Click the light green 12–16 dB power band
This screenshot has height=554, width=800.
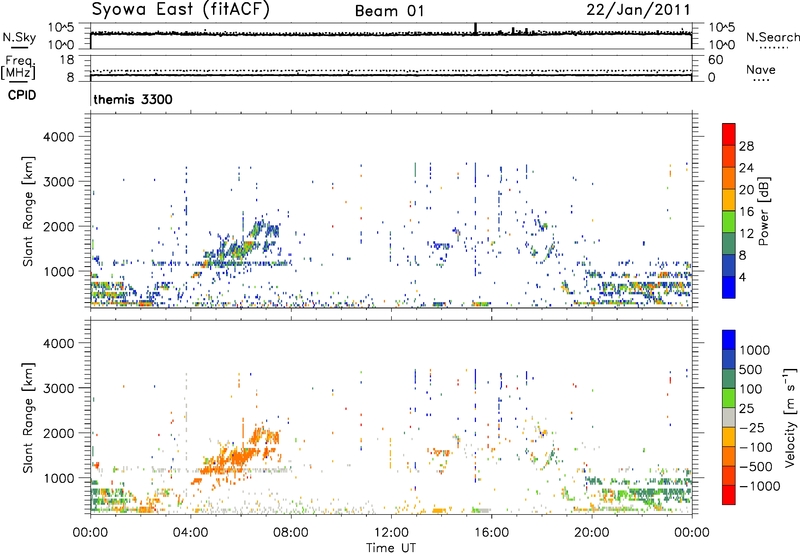(729, 222)
